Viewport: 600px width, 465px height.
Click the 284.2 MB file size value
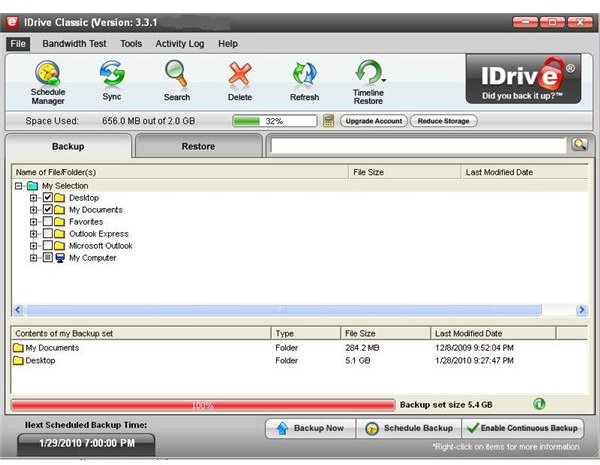click(x=362, y=348)
